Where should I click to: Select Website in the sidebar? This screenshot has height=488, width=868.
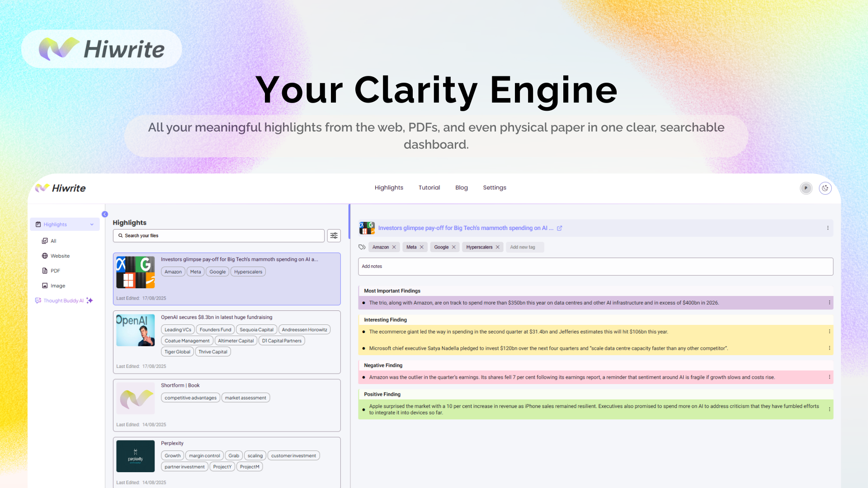tap(56, 256)
